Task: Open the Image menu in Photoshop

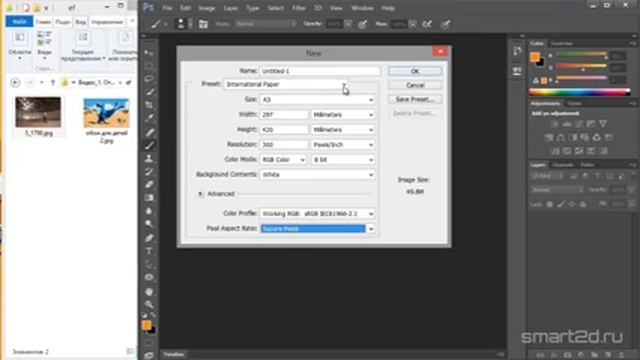Action: click(207, 8)
